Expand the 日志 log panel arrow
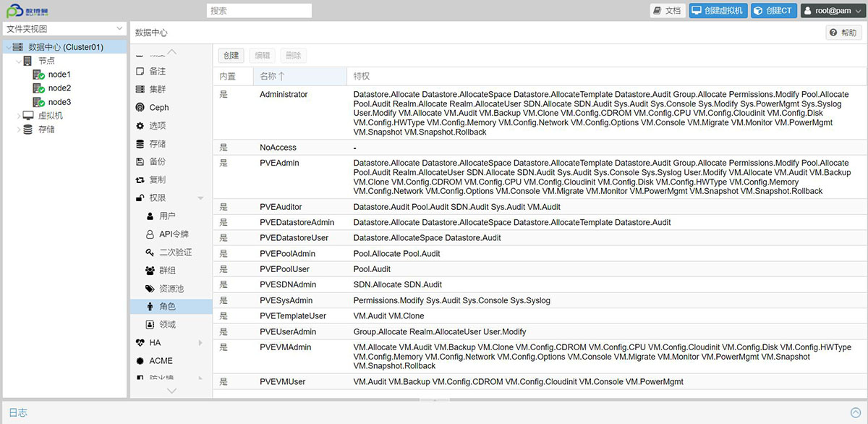 [x=856, y=412]
